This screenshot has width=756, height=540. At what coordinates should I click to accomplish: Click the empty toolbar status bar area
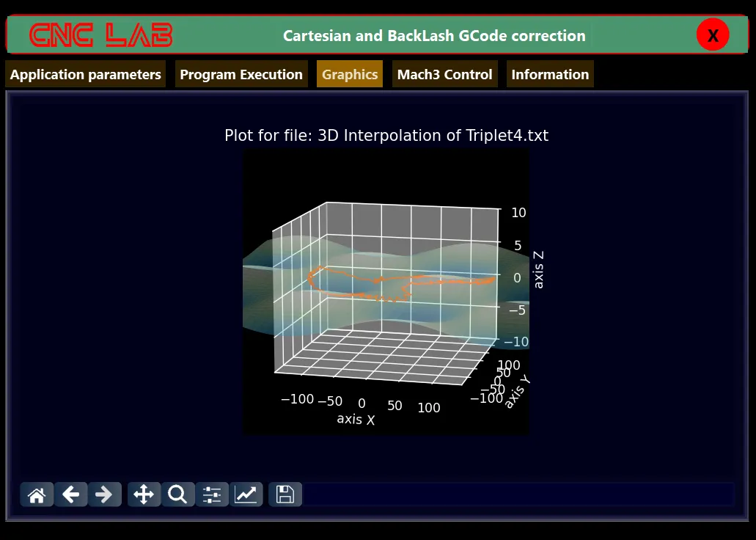pyautogui.click(x=517, y=495)
